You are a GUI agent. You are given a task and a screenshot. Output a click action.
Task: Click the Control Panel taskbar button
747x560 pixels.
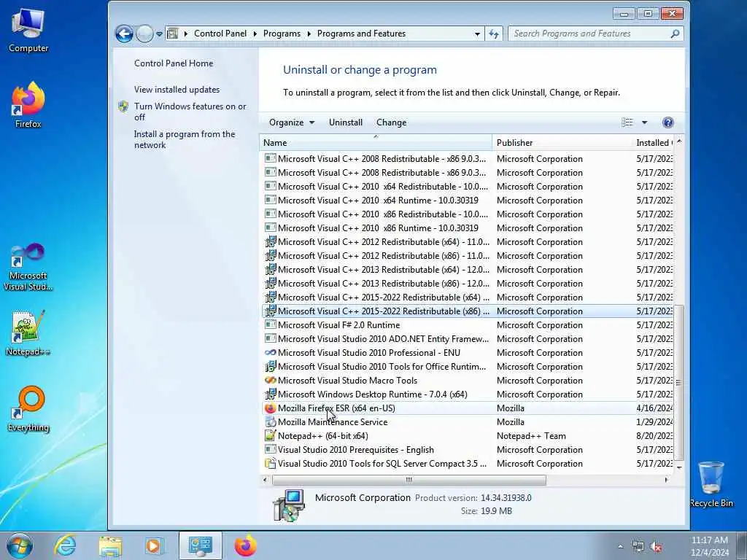click(200, 545)
